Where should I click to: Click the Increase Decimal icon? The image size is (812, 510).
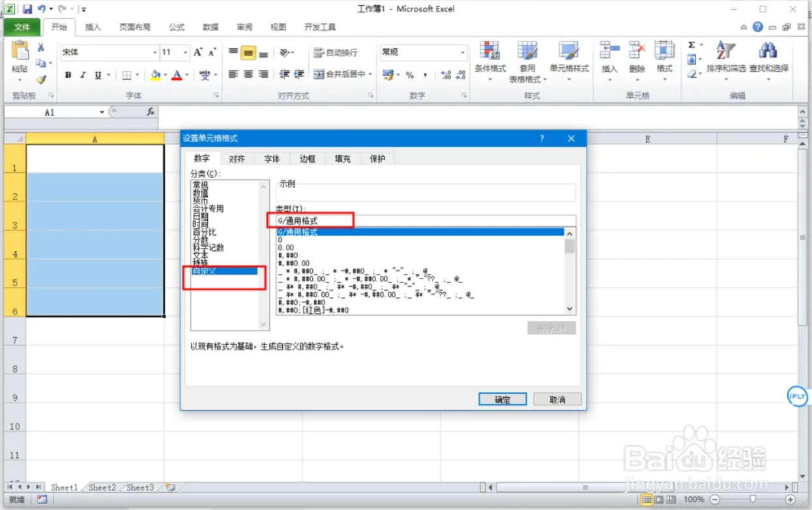tap(446, 75)
